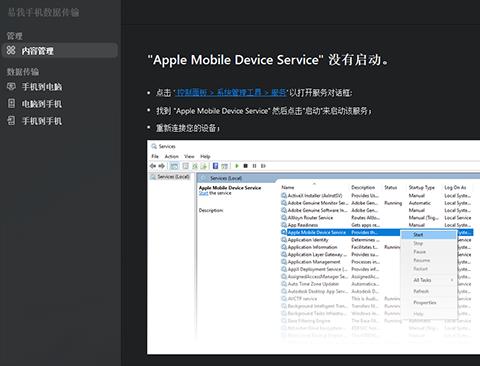
Task: Choose Start in the context menu
Action: [x=428, y=235]
